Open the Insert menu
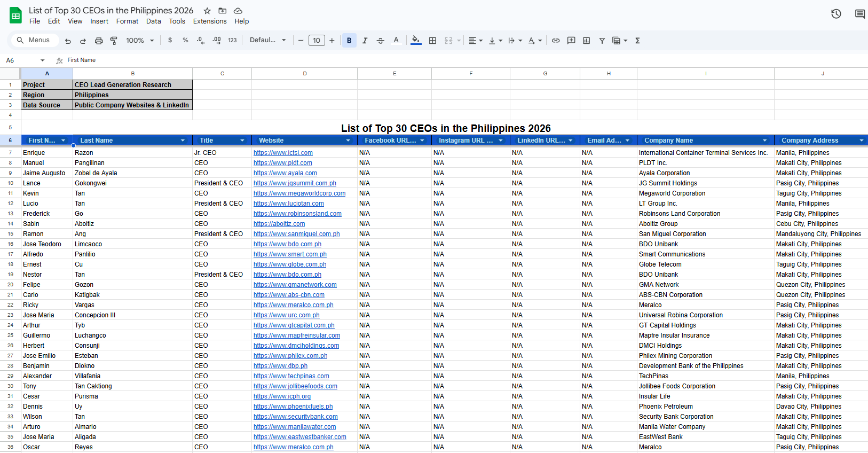868x453 pixels. 99,21
